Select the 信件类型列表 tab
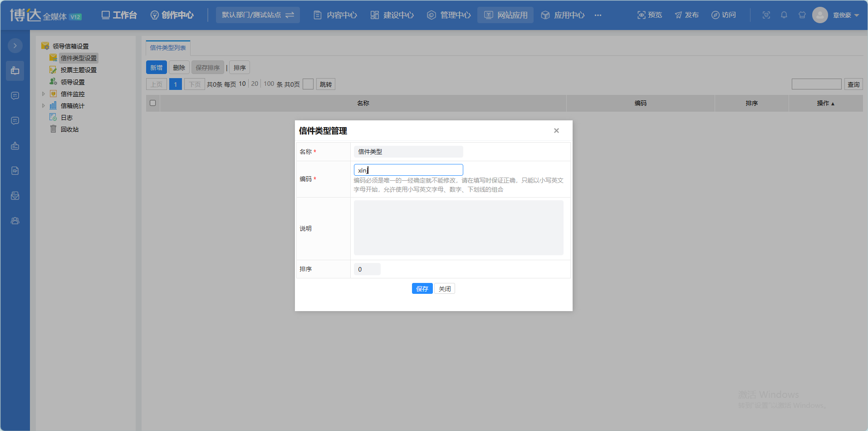The image size is (868, 431). click(x=168, y=48)
